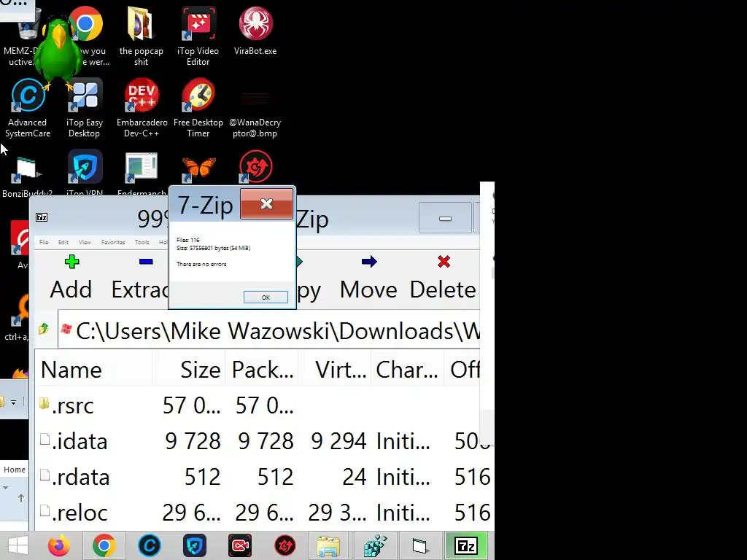This screenshot has width=747, height=560.
Task: Open Advanced SystemCare from the taskbar
Action: (x=149, y=545)
